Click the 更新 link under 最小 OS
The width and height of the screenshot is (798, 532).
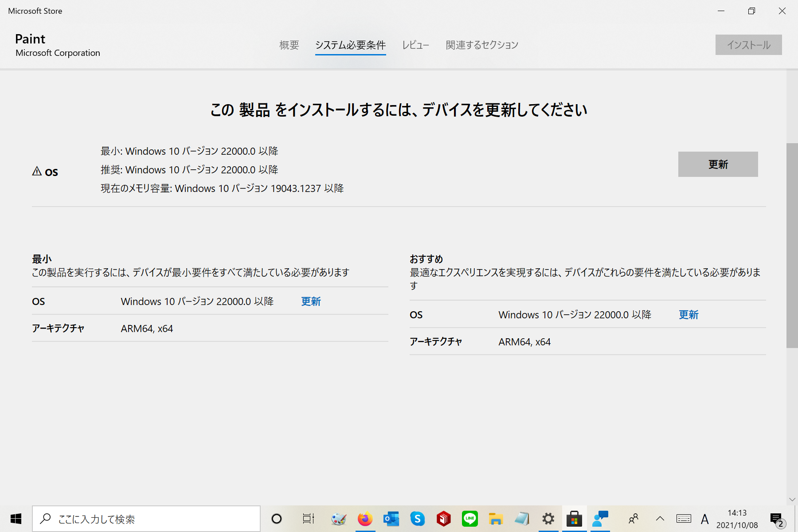point(311,301)
